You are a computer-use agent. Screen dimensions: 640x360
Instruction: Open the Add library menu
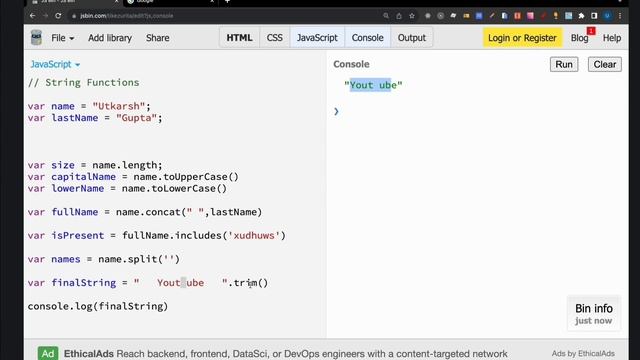click(x=110, y=38)
